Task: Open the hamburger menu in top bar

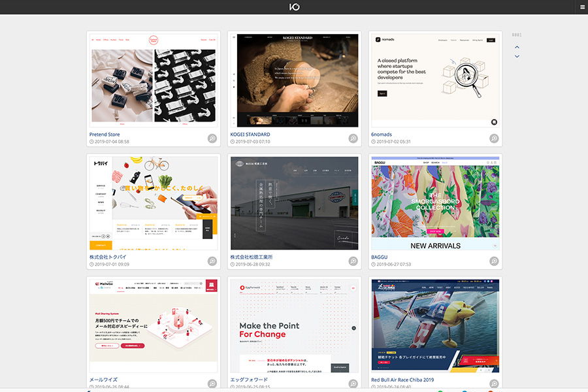Action: (582, 7)
